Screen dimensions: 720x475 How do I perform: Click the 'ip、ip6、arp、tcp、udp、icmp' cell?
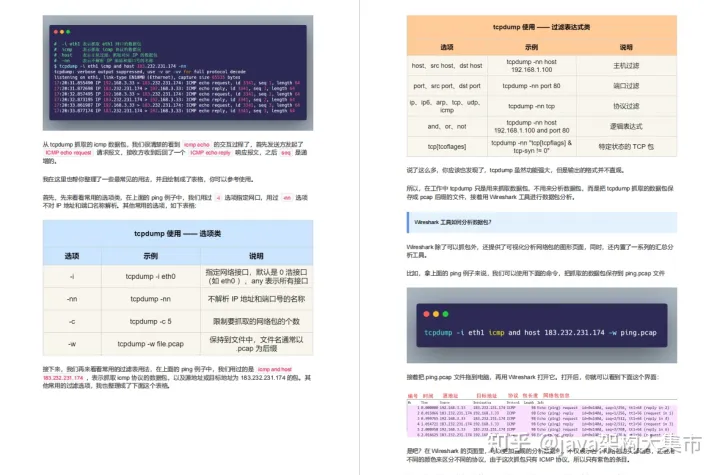pos(447,106)
